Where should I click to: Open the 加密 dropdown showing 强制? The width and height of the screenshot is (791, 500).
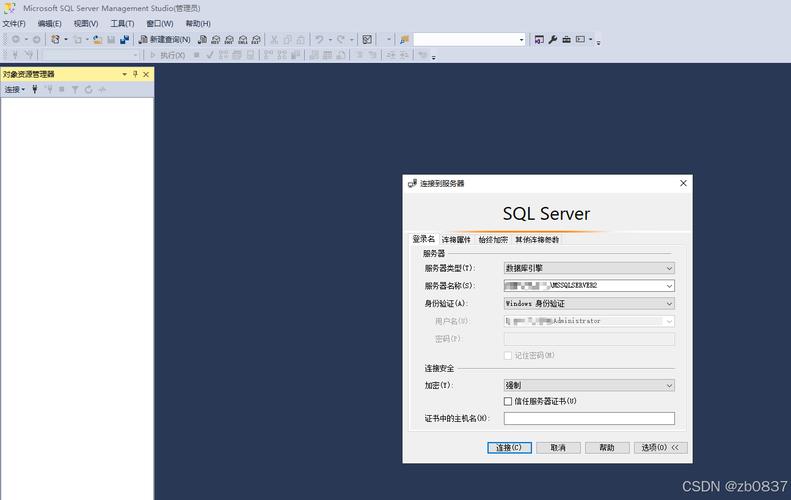point(589,385)
